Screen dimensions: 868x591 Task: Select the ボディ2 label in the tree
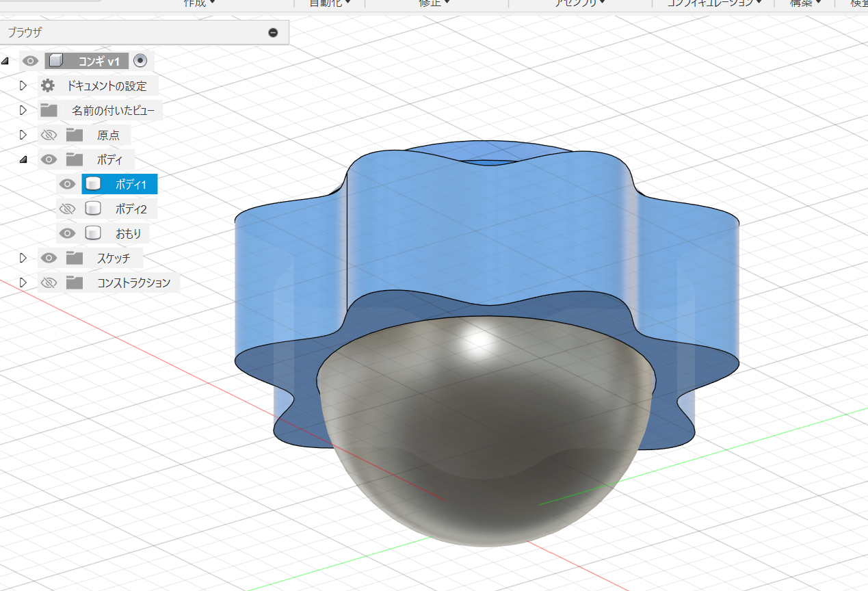[131, 209]
